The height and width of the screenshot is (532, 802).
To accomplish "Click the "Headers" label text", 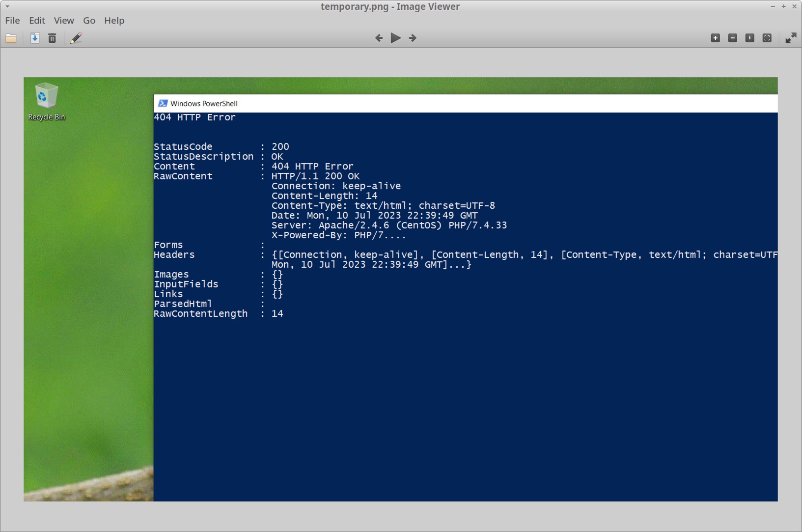I will tap(174, 254).
